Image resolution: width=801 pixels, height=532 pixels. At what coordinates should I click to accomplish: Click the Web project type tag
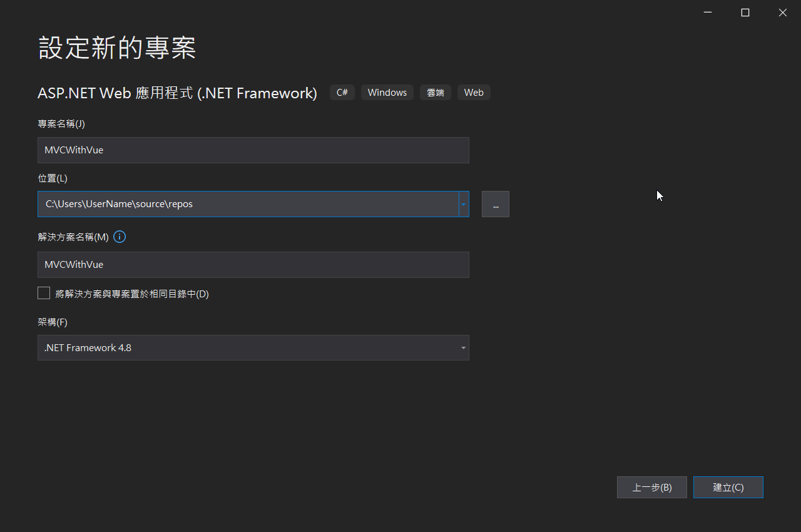click(474, 93)
